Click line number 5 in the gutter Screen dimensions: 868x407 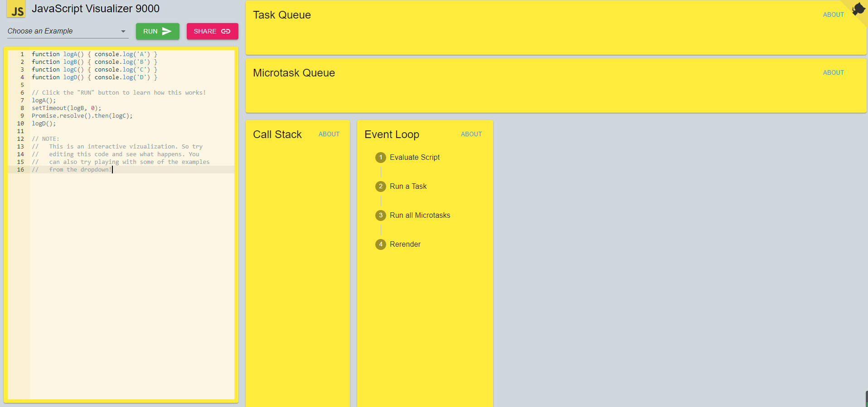tap(22, 85)
